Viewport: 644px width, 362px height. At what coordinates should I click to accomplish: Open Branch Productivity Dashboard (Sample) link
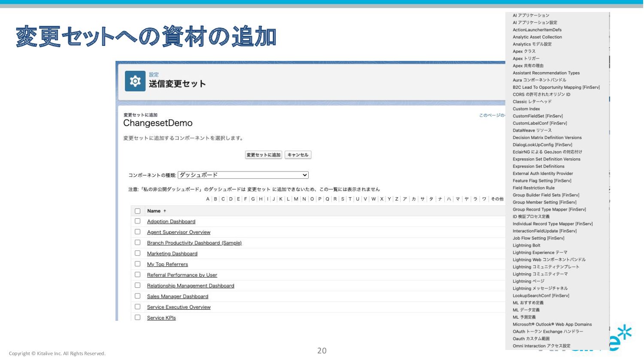pyautogui.click(x=194, y=243)
